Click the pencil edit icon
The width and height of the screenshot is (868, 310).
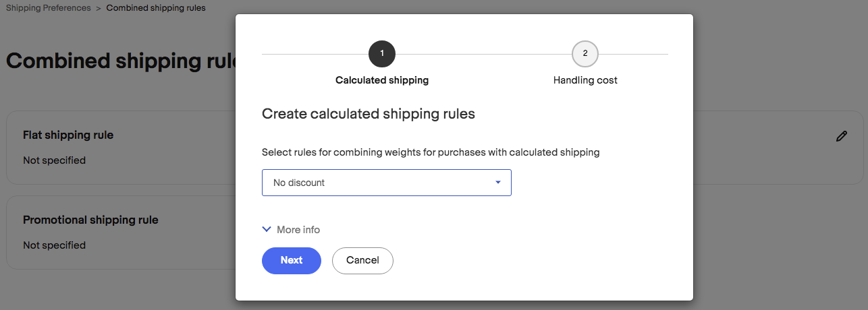coord(841,136)
